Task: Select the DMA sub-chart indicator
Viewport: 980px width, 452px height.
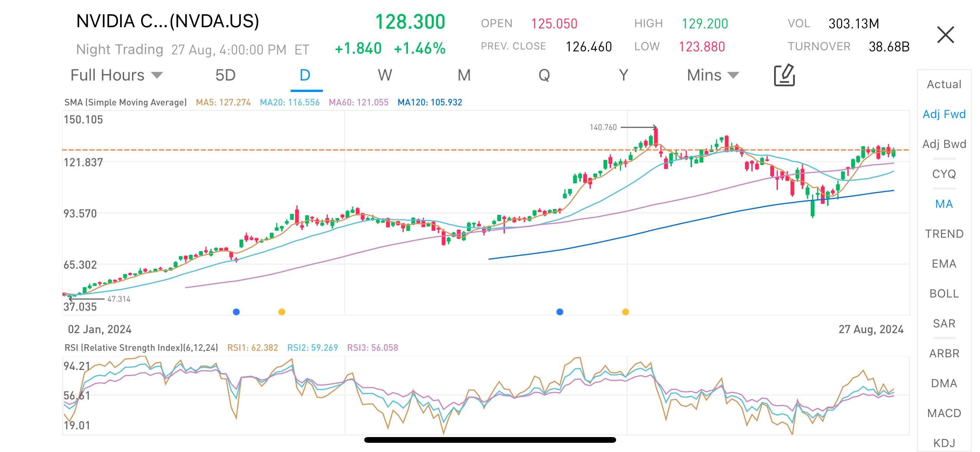Action: pos(944,383)
